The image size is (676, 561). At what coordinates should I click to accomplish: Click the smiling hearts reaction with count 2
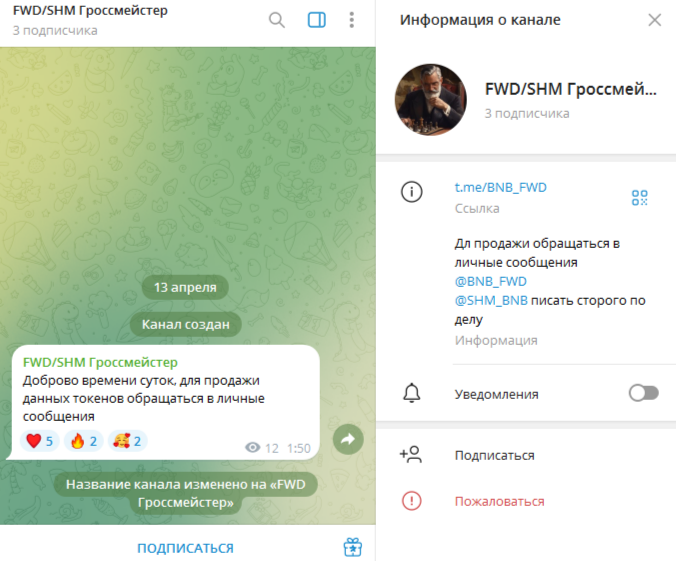point(128,441)
